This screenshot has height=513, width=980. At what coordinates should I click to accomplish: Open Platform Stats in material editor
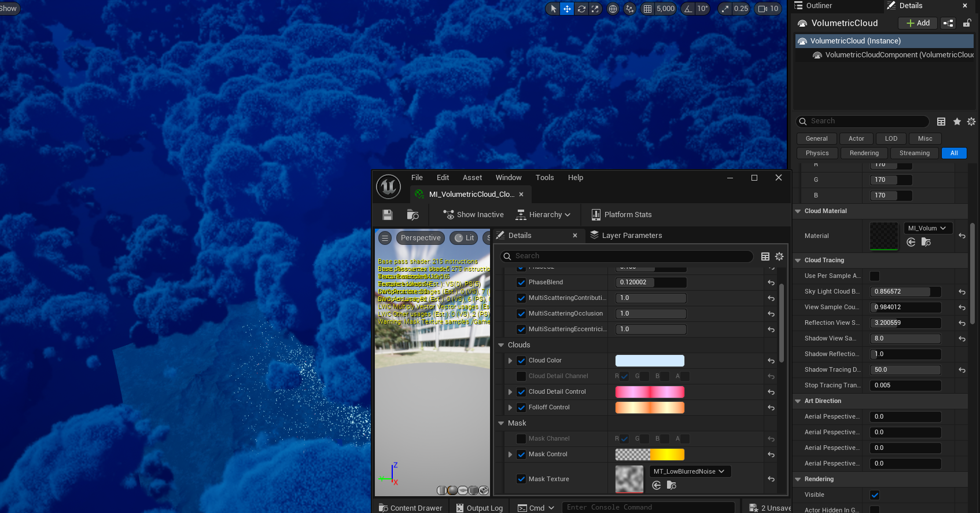tap(621, 215)
